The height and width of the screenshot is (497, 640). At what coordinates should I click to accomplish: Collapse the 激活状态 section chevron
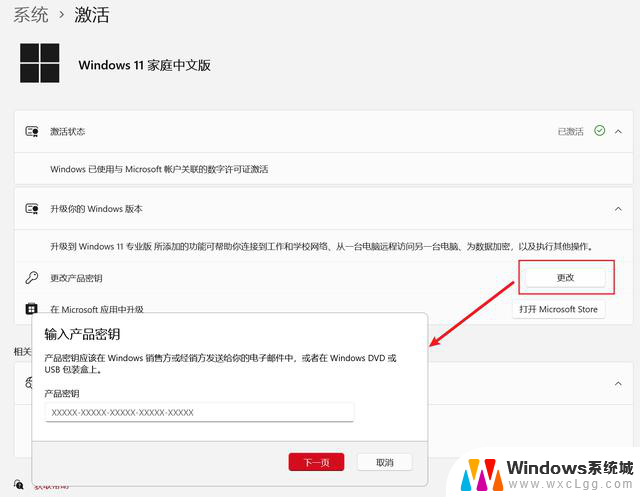tap(618, 131)
